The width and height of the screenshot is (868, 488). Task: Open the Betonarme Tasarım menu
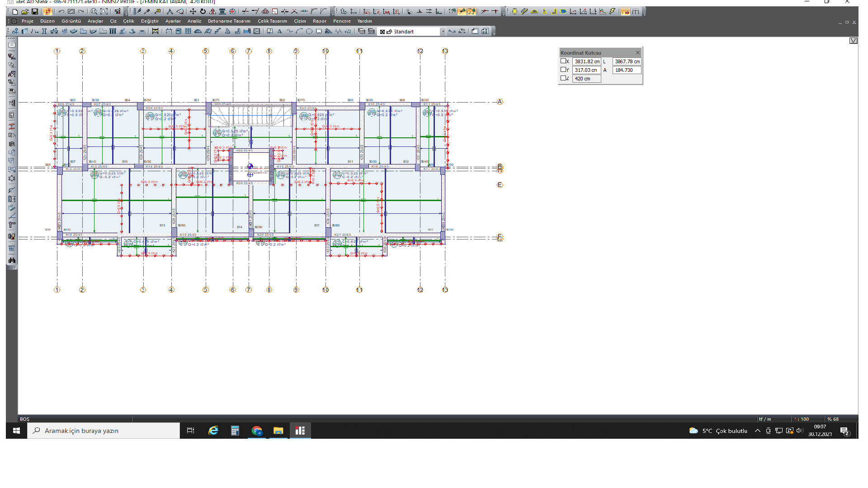click(229, 21)
